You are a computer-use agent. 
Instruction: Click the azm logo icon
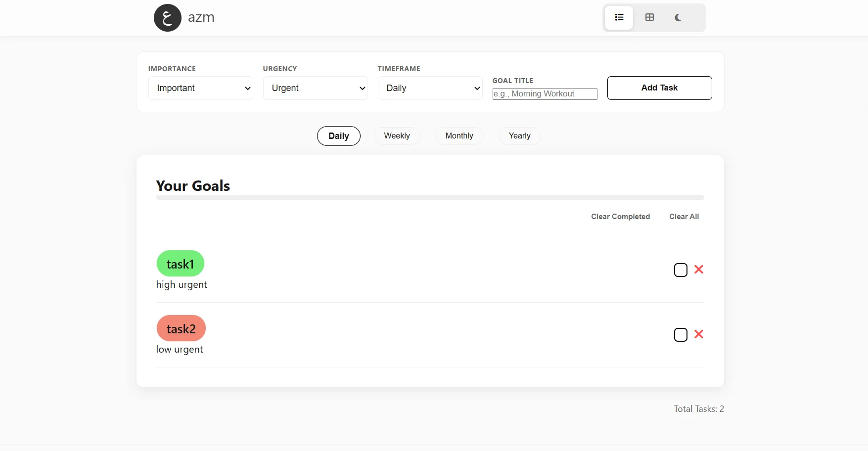click(168, 18)
